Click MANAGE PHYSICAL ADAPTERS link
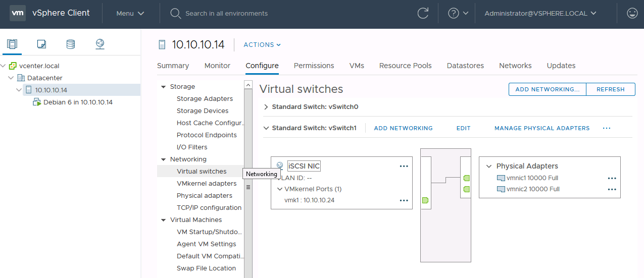This screenshot has width=644, height=278. [542, 128]
